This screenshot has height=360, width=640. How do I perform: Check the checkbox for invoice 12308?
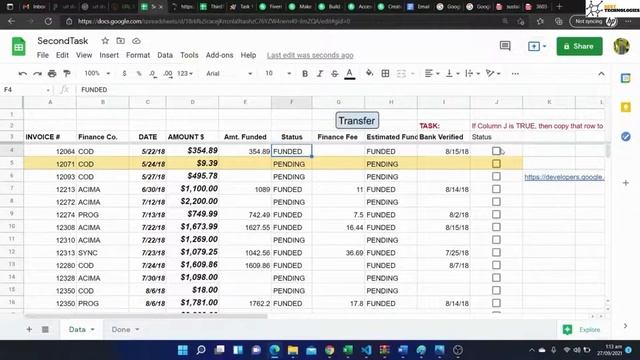pos(496,227)
